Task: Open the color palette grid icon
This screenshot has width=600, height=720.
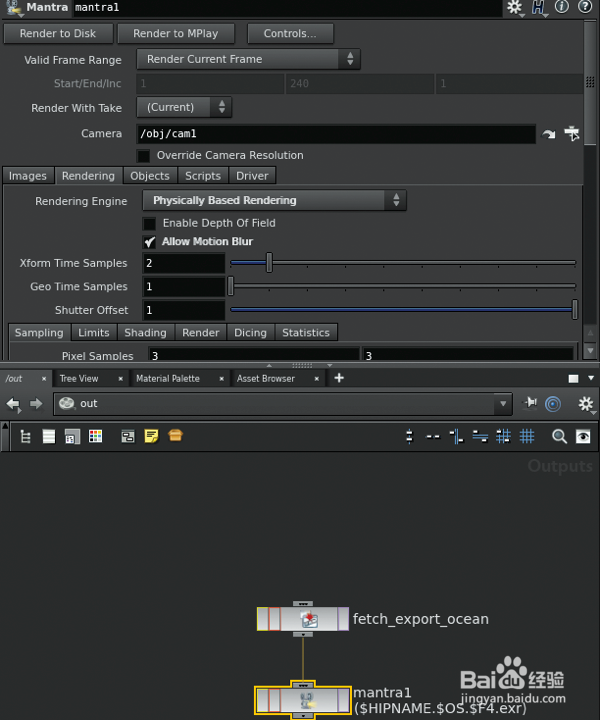Action: click(x=95, y=436)
